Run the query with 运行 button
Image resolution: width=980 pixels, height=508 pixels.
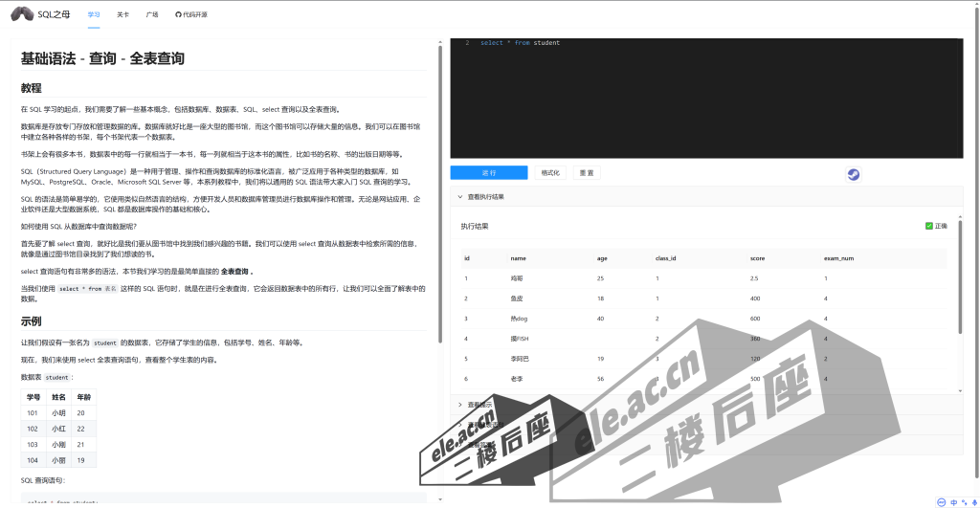point(489,172)
